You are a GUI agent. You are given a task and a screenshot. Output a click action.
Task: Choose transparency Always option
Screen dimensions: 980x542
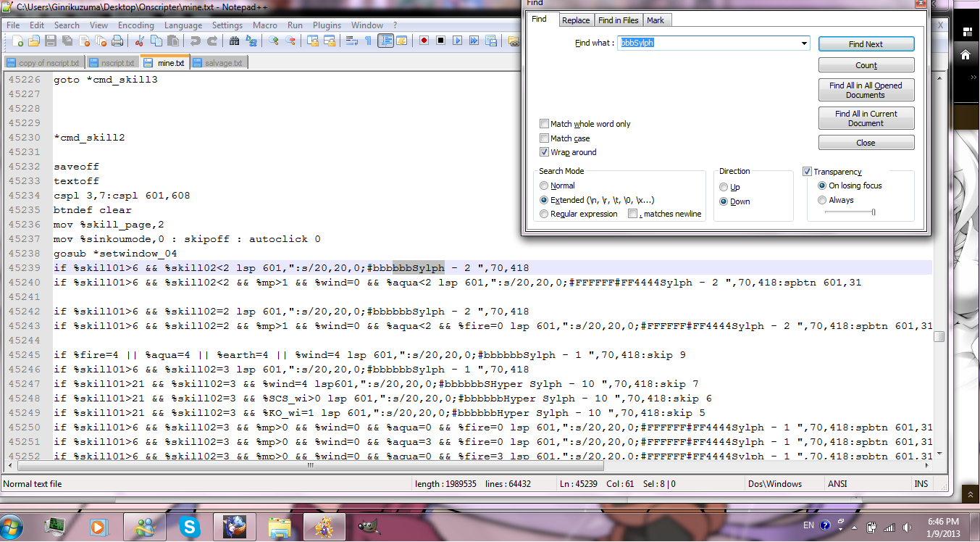pyautogui.click(x=822, y=200)
